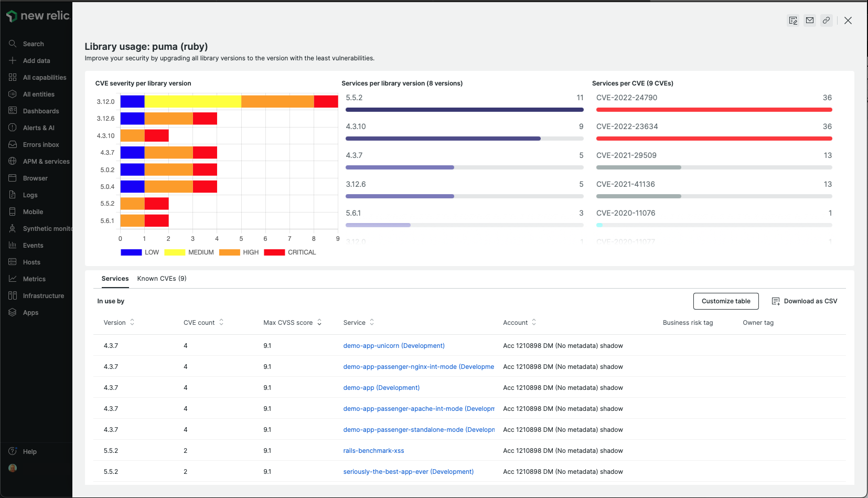Navigate to APM & services
The height and width of the screenshot is (498, 868).
pyautogui.click(x=46, y=161)
